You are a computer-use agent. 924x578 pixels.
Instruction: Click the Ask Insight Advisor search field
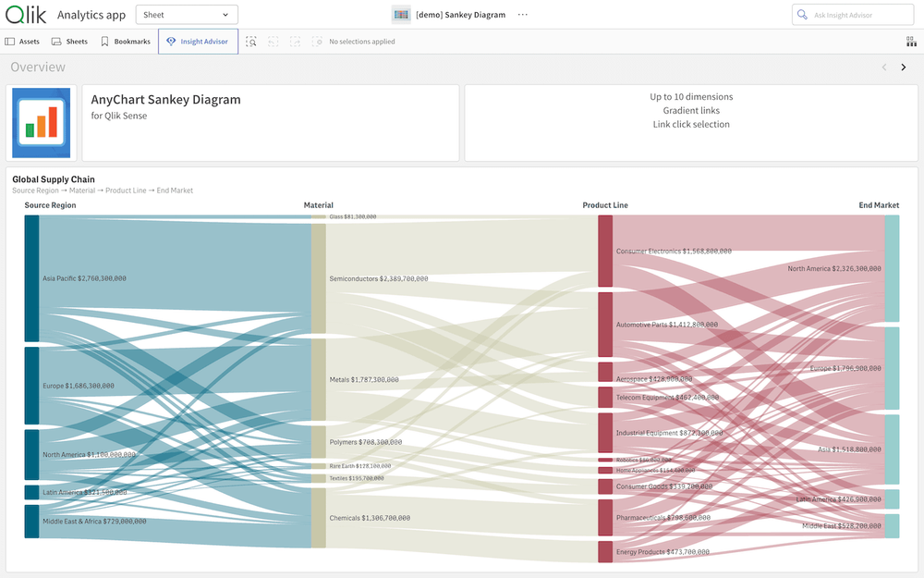tap(853, 15)
